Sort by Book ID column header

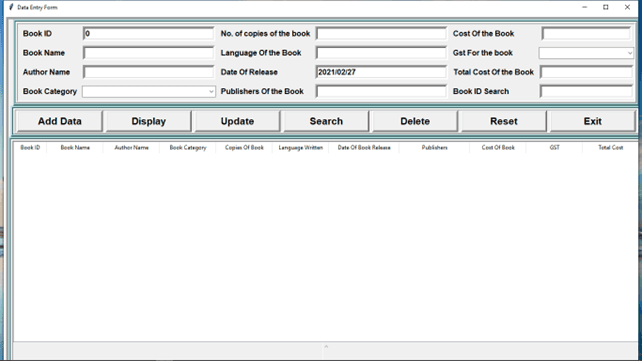coord(30,147)
